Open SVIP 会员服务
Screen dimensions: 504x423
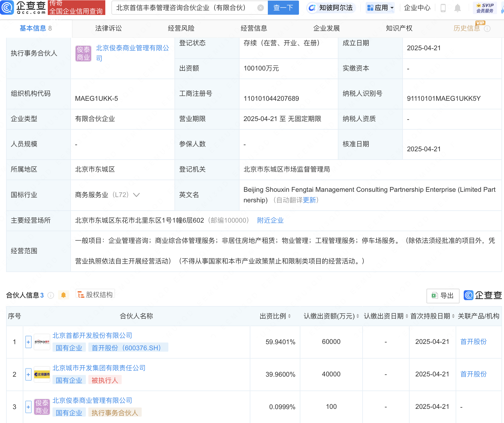[485, 8]
